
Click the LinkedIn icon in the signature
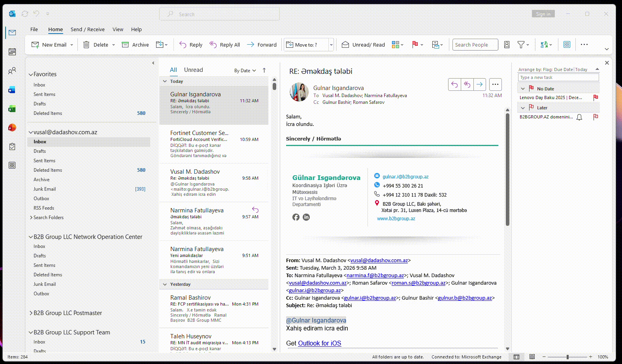click(x=306, y=217)
